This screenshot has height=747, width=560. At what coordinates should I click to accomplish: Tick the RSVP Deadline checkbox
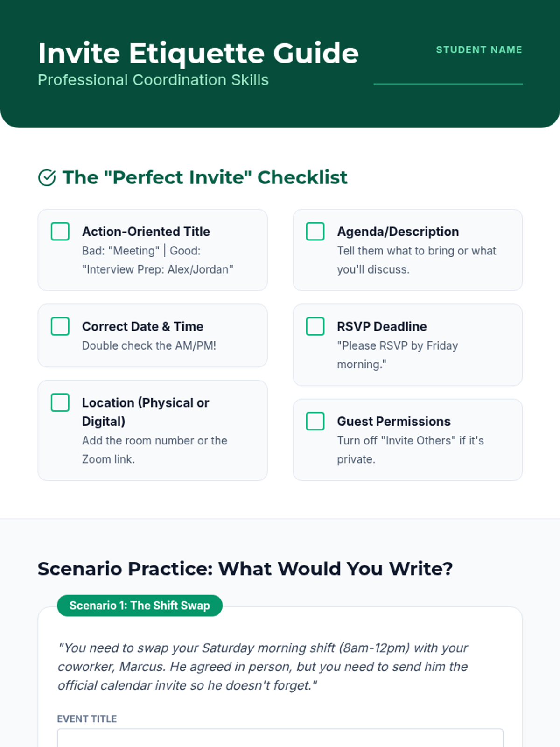point(315,326)
